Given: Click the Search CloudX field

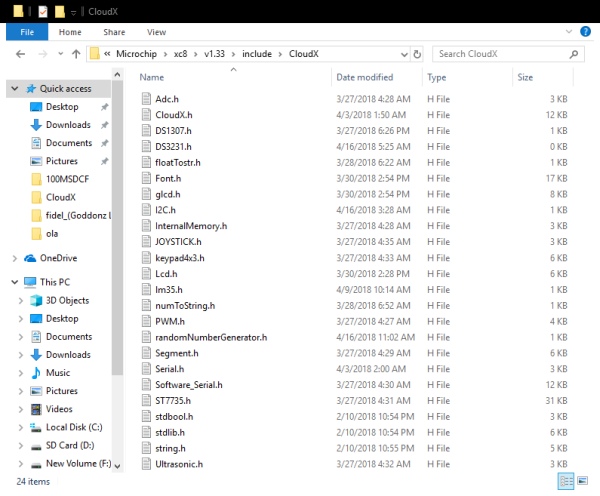Looking at the screenshot, I should [x=508, y=54].
